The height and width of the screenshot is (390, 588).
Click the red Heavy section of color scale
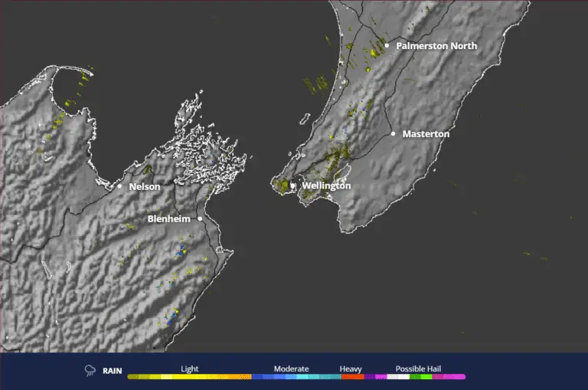coord(352,376)
